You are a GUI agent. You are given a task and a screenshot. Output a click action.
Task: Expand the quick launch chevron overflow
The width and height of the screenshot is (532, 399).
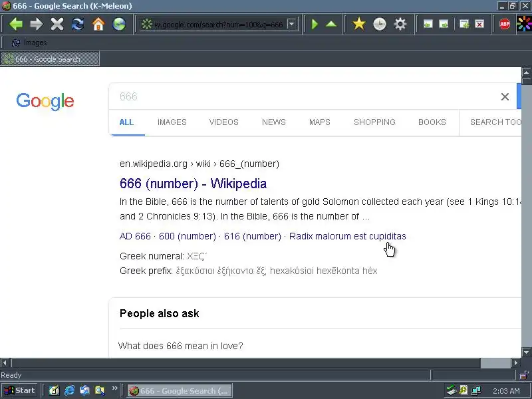tap(114, 388)
